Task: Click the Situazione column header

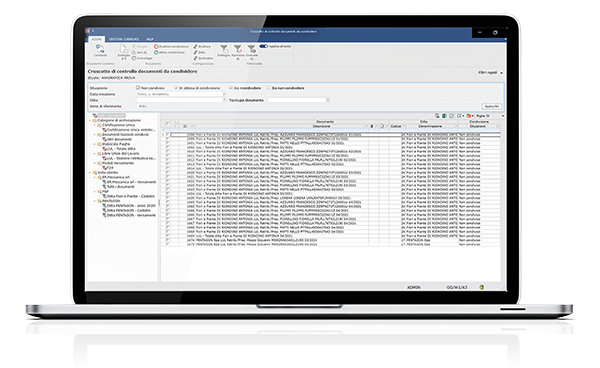Action: (x=478, y=126)
